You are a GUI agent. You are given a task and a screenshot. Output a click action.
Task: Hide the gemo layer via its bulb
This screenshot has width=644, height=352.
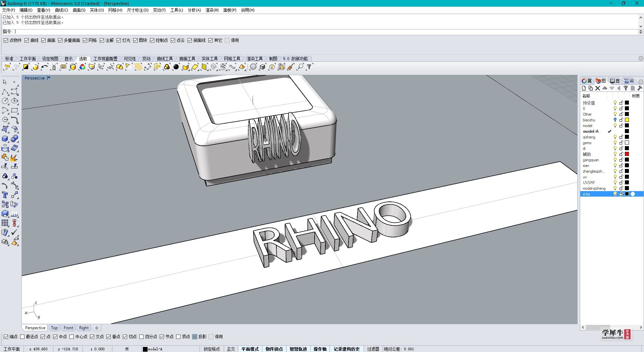(615, 142)
